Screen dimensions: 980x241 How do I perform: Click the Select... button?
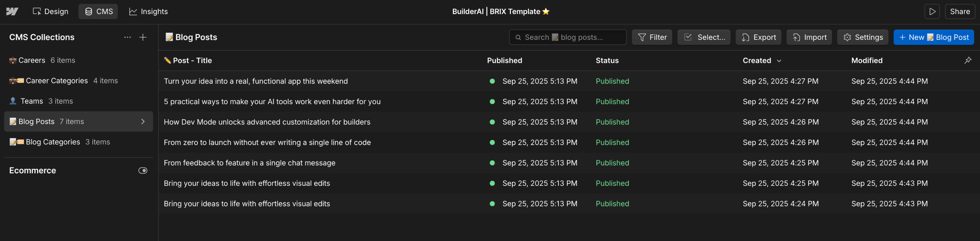point(704,37)
